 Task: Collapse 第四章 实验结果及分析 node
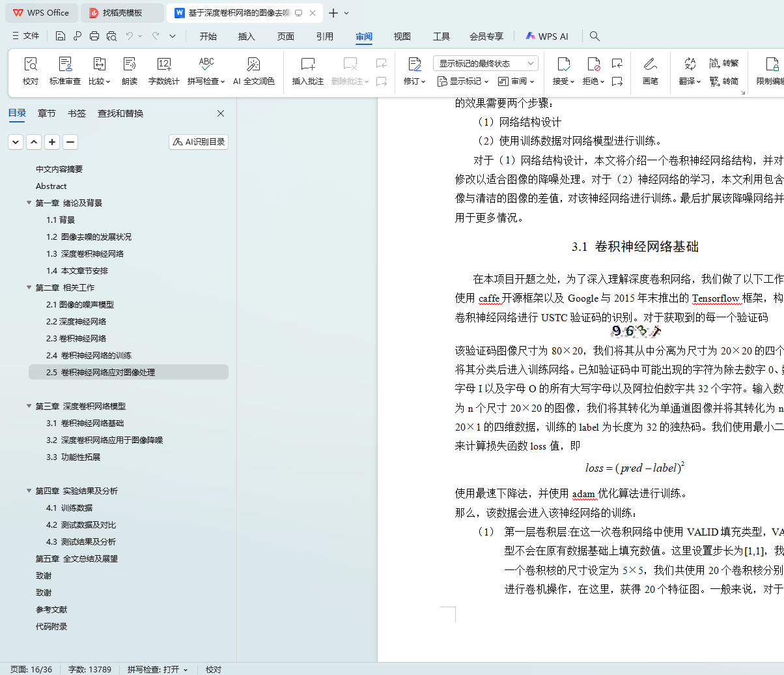pyautogui.click(x=29, y=491)
